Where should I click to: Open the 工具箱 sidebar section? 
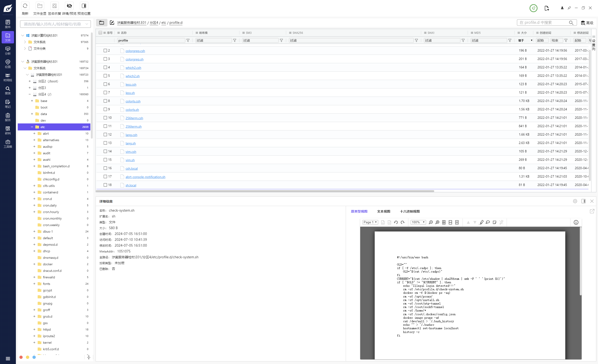[x=8, y=144]
